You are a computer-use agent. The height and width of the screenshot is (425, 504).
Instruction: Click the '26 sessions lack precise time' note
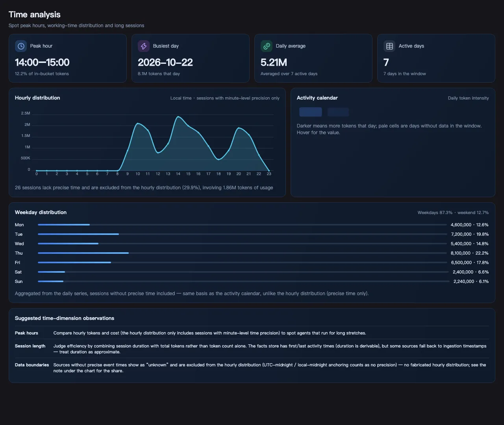coord(144,188)
